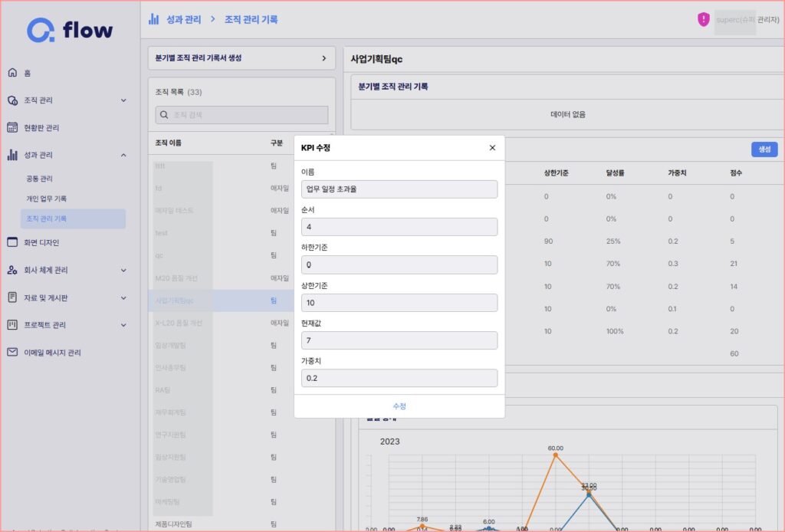Viewport: 785px width, 532px height.
Task: Open 분기별 조직 관리 기록서 생성 arrow
Action: pos(324,58)
